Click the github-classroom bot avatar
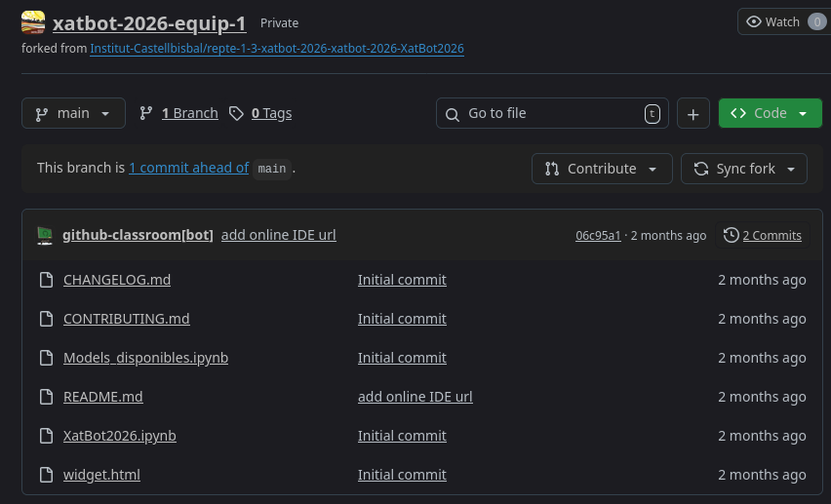This screenshot has width=831, height=504. tap(45, 235)
